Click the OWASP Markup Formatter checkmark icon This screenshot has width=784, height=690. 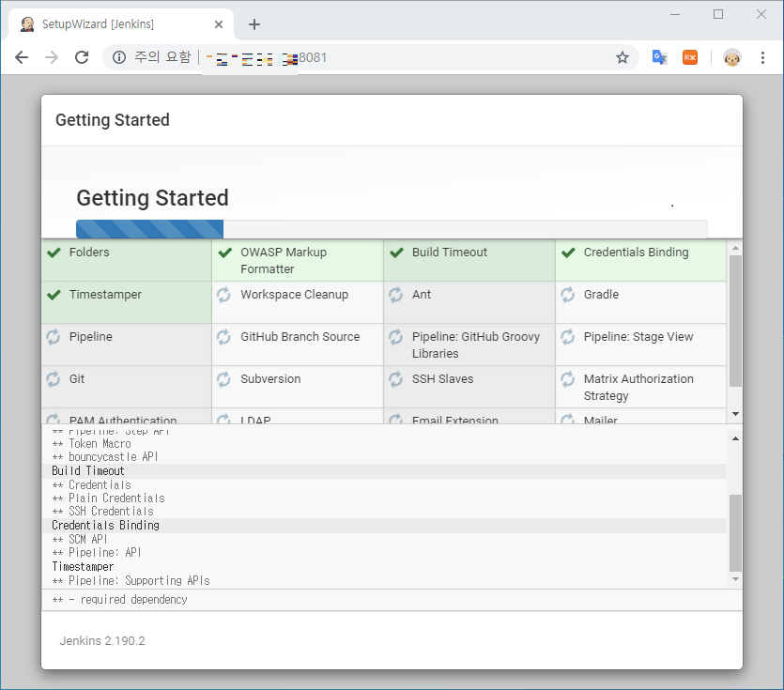[x=225, y=253]
